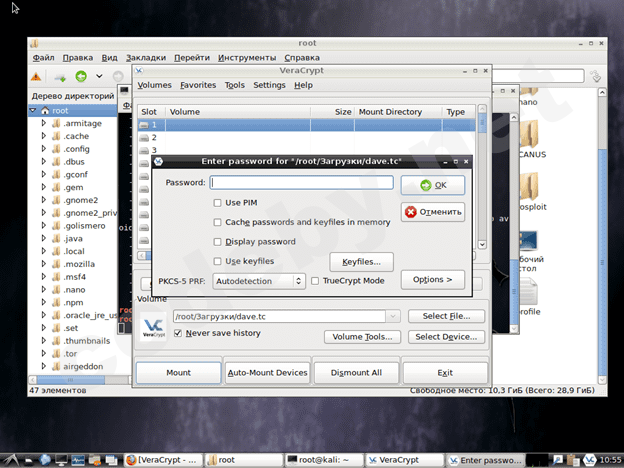The width and height of the screenshot is (624, 468).
Task: Select the .thumbnails folder icon in tree
Action: [x=56, y=341]
